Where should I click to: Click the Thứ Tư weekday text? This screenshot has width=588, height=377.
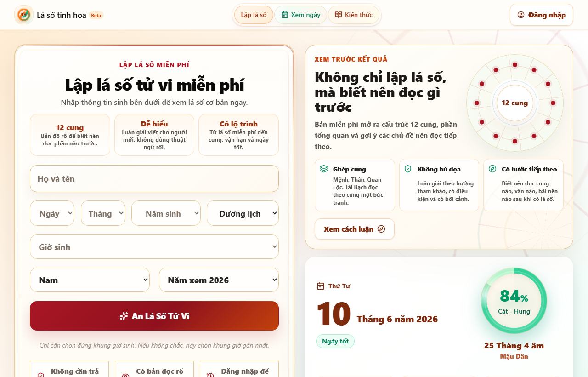pos(339,286)
